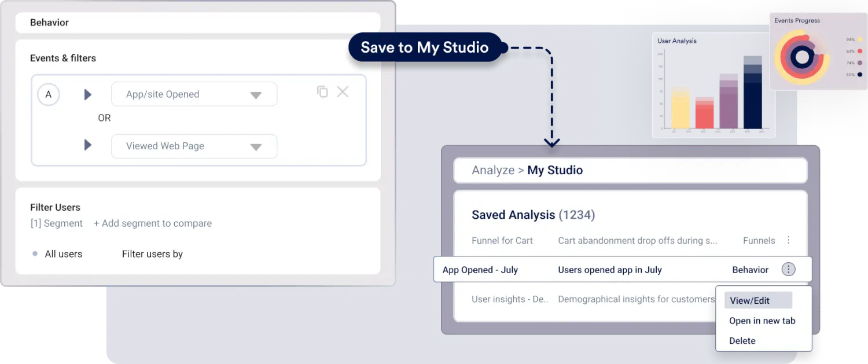Click the Events Progress donut chart
This screenshot has height=364, width=868.
(x=802, y=57)
